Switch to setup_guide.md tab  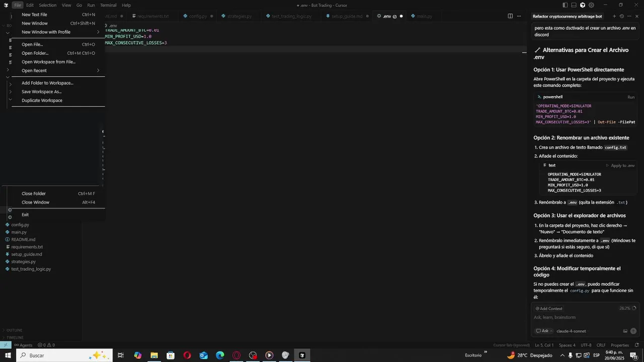pos(347,16)
